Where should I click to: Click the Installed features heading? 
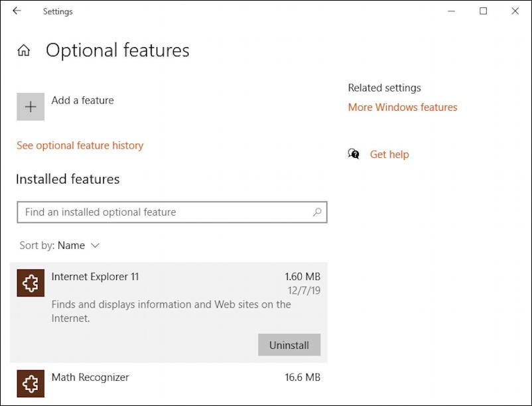click(x=68, y=179)
